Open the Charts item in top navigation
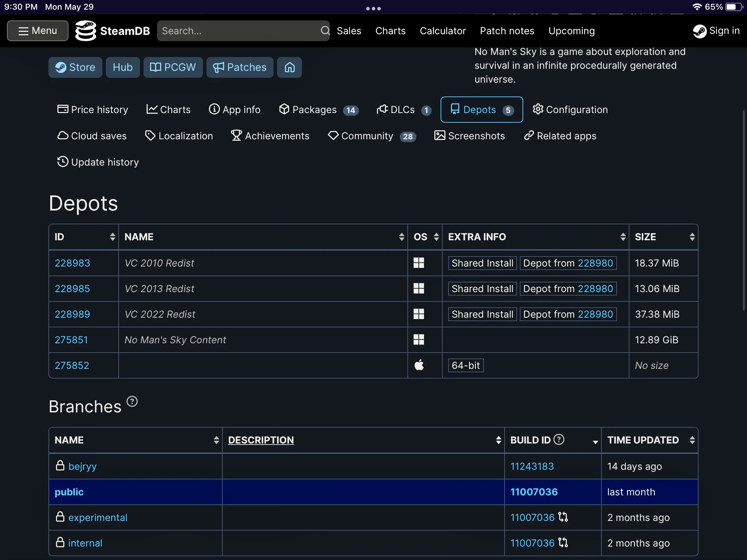747x560 pixels. 390,31
